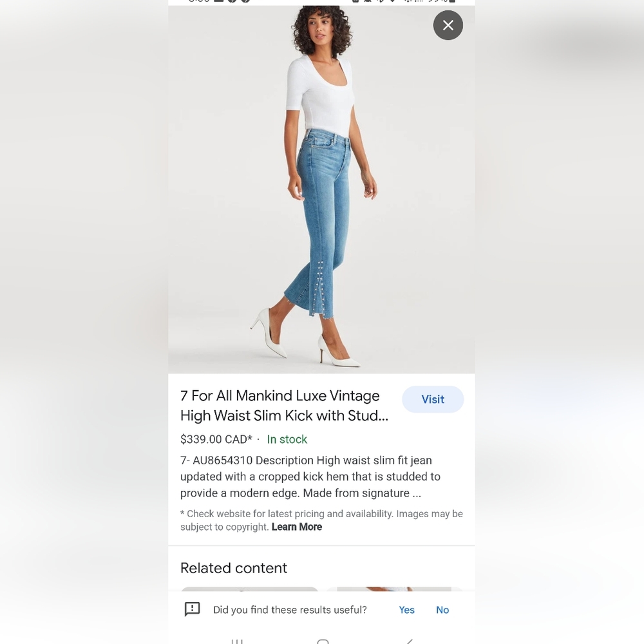644x644 pixels.
Task: Open the second related content thumbnail
Action: coord(394,589)
